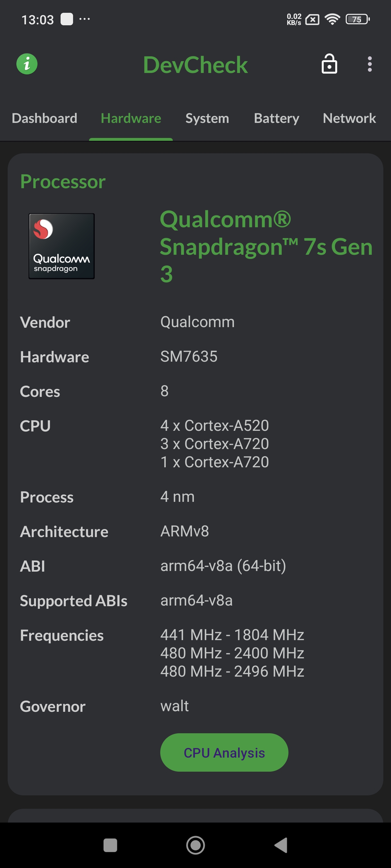Switch to the Network tab
Viewport: 391px width, 868px height.
click(x=349, y=118)
